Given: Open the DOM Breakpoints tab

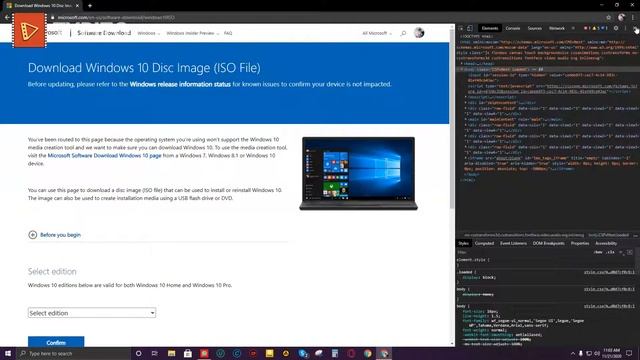Looking at the screenshot, I should 549,243.
